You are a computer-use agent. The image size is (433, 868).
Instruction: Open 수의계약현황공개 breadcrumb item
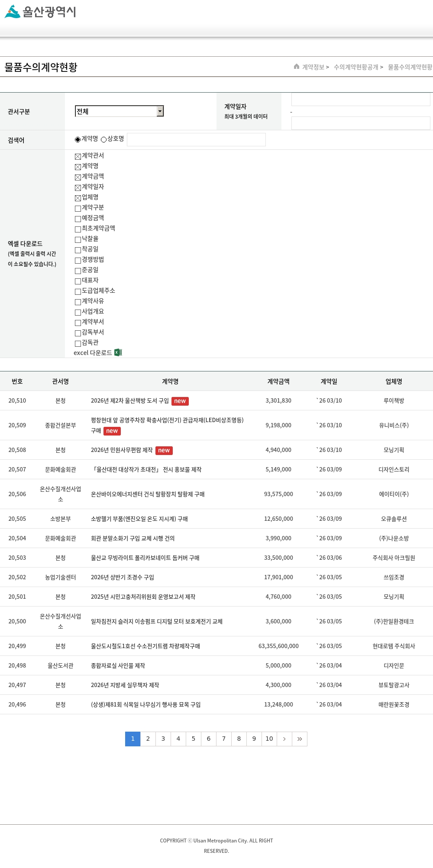(356, 67)
